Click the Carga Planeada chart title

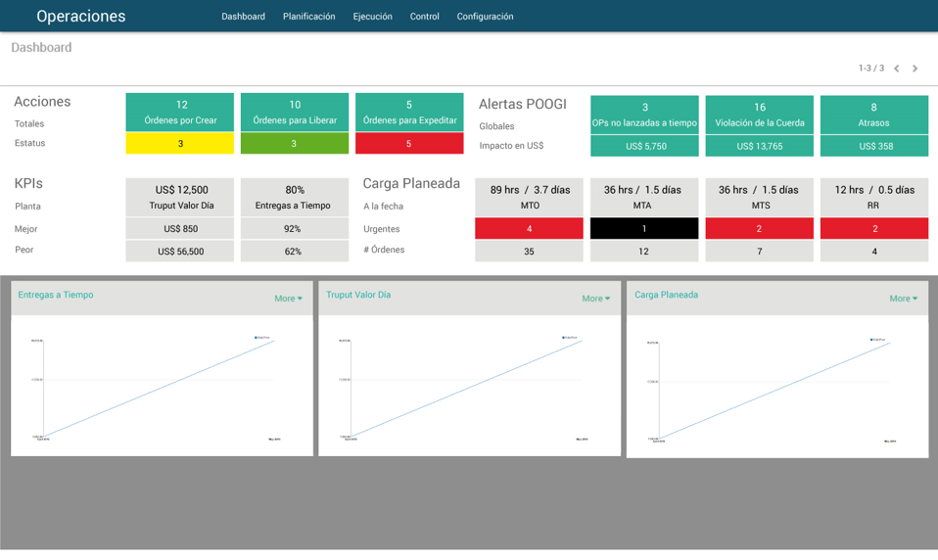(x=666, y=295)
